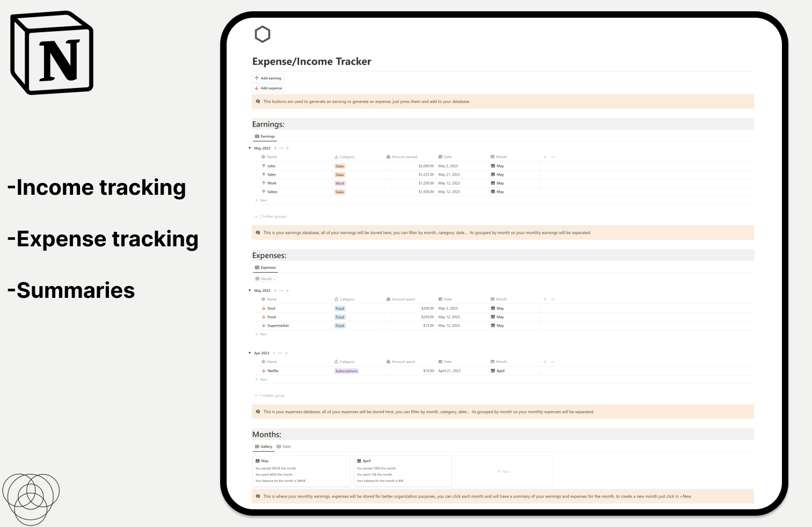Open the 'Saless' earning entry

tap(272, 192)
